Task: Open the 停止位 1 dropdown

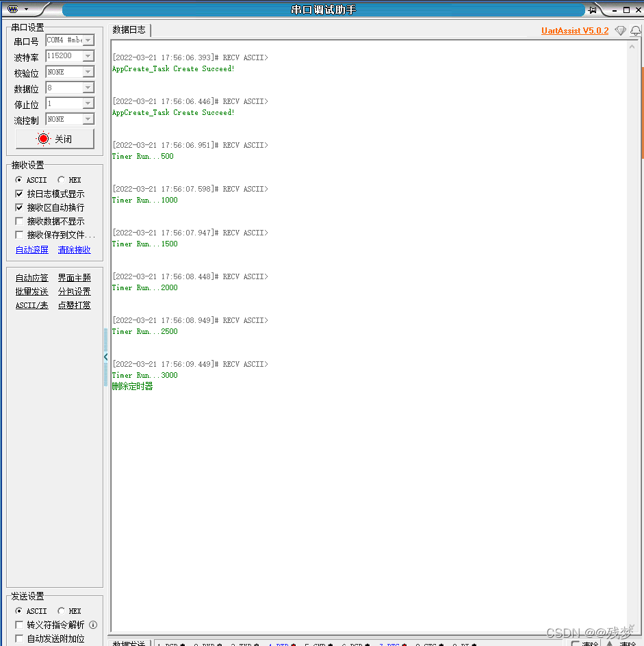Action: pos(88,103)
